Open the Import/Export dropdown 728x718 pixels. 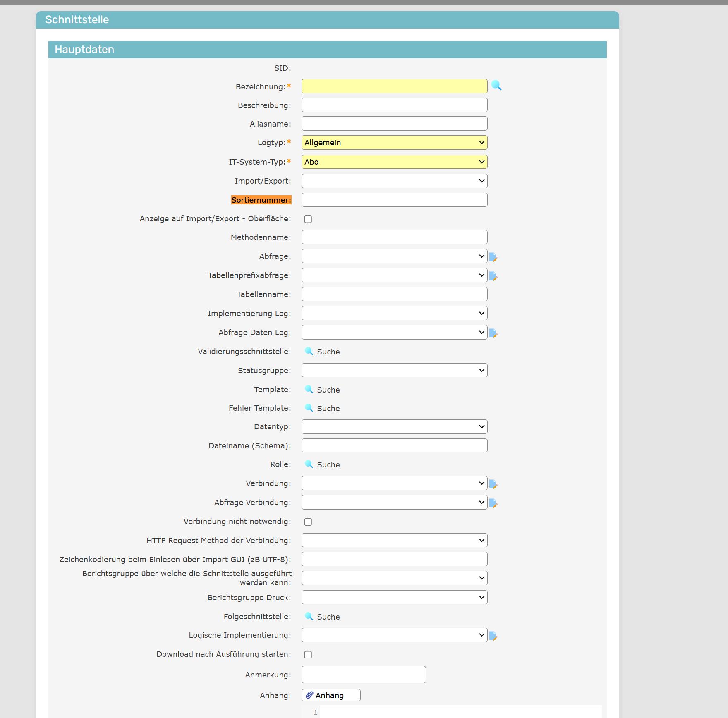[x=394, y=181]
